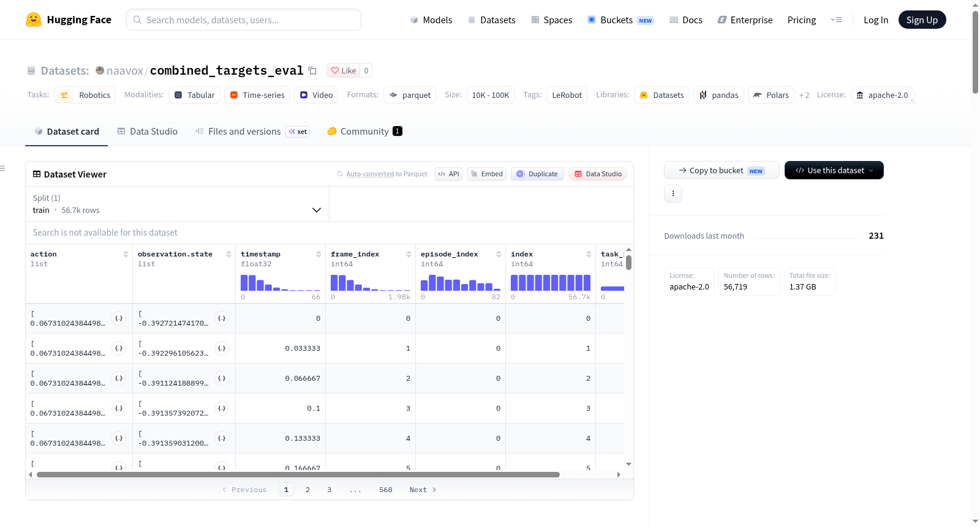Open the Split train dropdown
The image size is (980, 527).
point(177,204)
